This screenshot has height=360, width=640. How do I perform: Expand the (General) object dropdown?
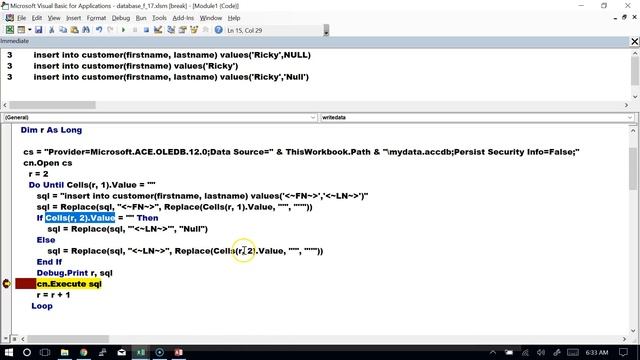313,118
